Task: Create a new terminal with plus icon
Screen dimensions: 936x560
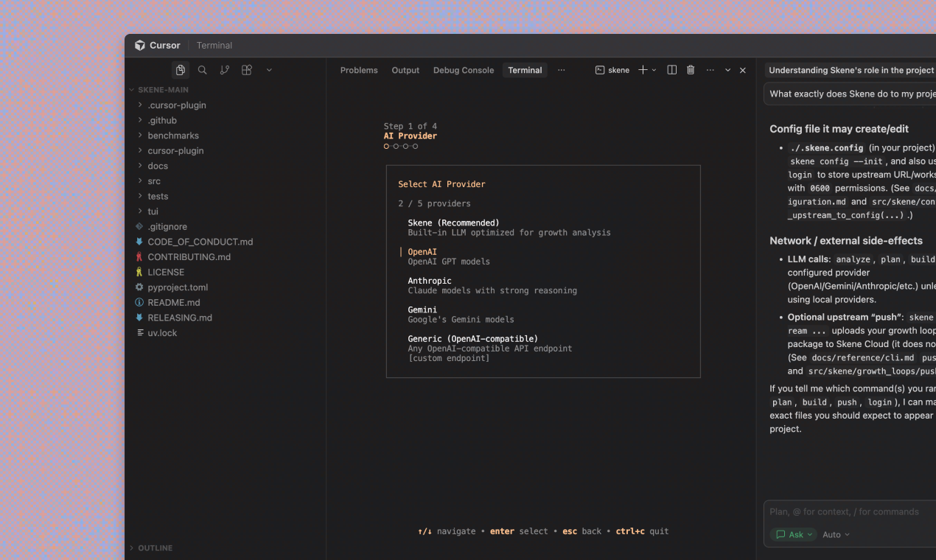Action: 643,70
